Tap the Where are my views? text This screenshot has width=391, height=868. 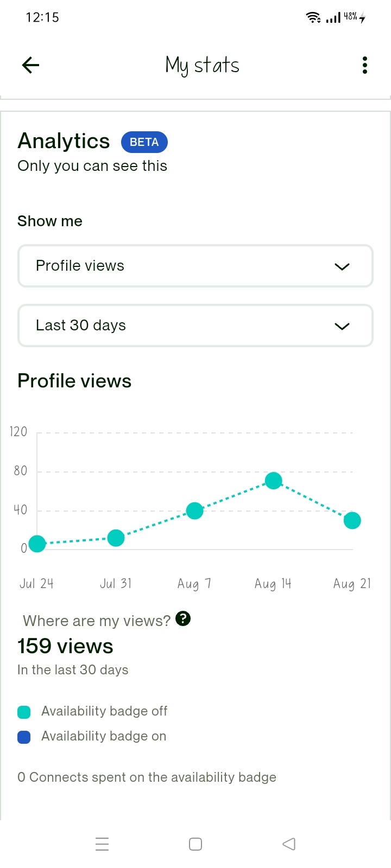[x=97, y=621]
